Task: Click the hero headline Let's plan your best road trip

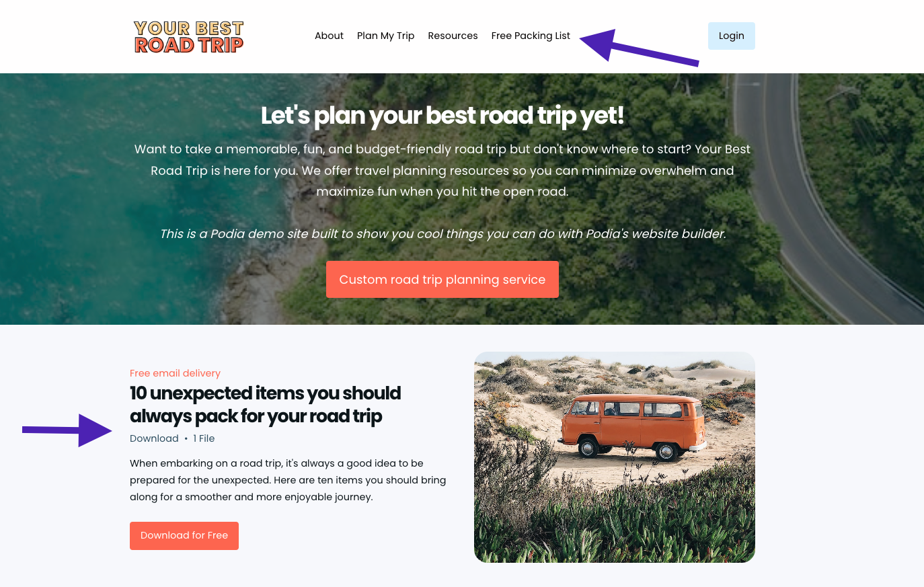Action: (442, 116)
